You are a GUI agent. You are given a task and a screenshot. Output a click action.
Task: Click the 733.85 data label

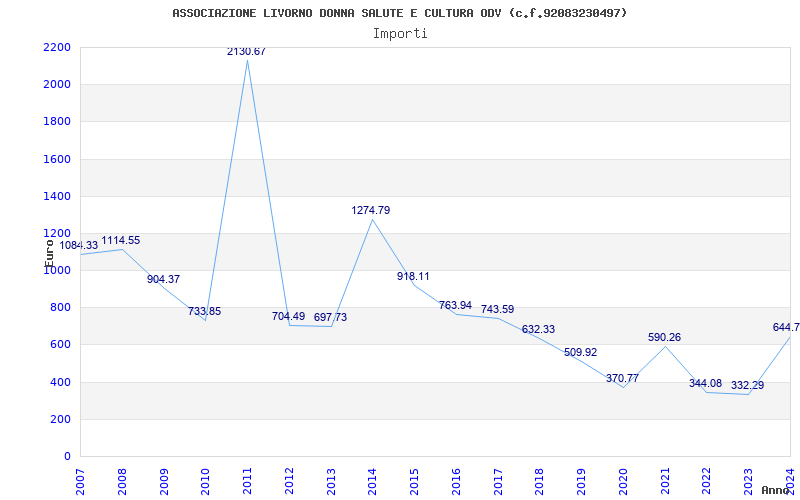point(205,311)
